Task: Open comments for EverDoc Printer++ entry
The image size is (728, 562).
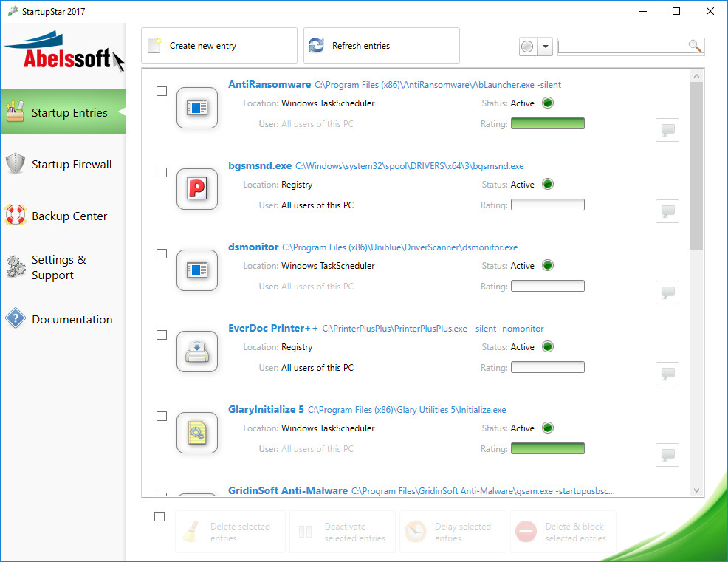Action: (667, 374)
